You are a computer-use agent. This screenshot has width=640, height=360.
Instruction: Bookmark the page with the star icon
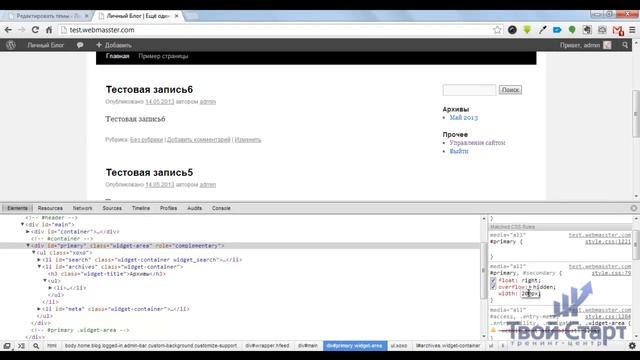497,30
